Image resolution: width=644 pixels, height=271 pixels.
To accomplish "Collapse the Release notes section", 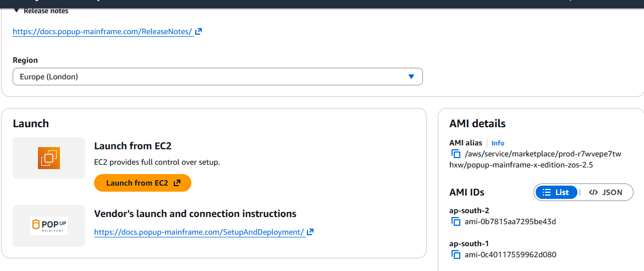I will tap(41, 11).
